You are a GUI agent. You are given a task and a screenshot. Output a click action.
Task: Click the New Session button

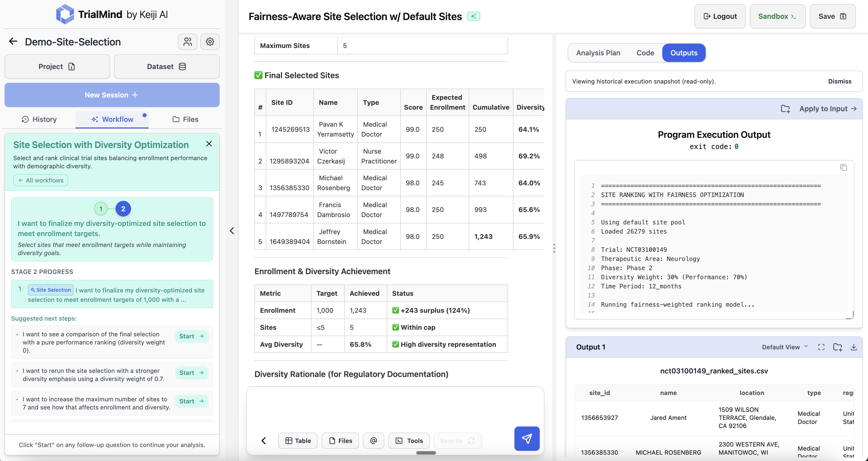(112, 95)
